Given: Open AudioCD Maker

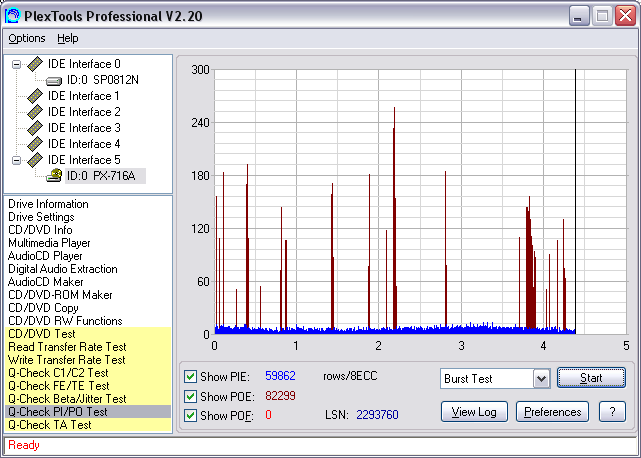Looking at the screenshot, I should coord(45,282).
